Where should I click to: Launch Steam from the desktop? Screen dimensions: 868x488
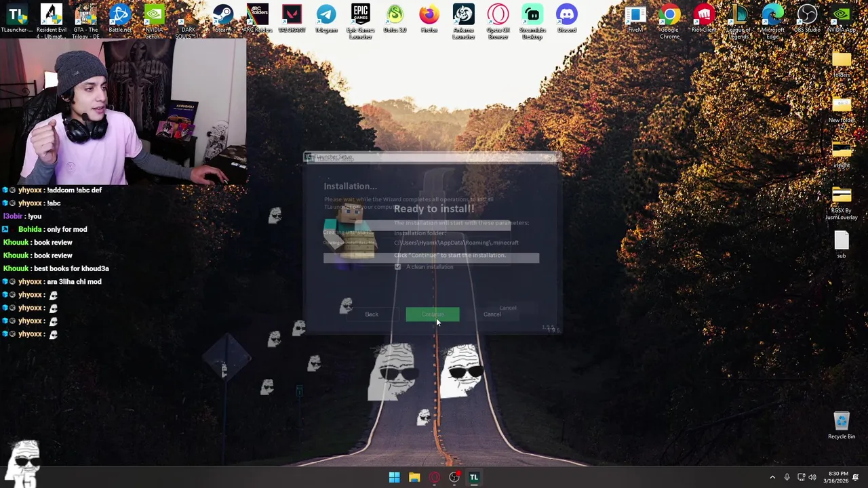point(222,18)
